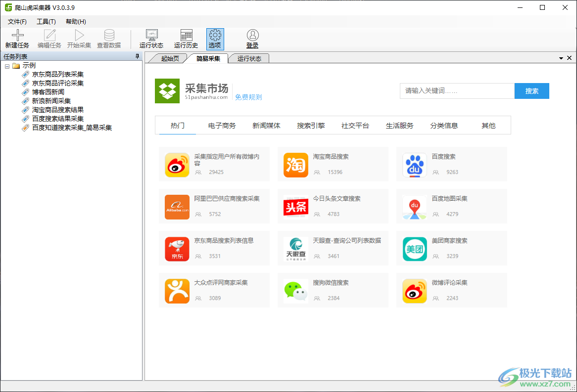Start collection with the 开始采集 play icon
This screenshot has width=577, height=392.
[79, 35]
